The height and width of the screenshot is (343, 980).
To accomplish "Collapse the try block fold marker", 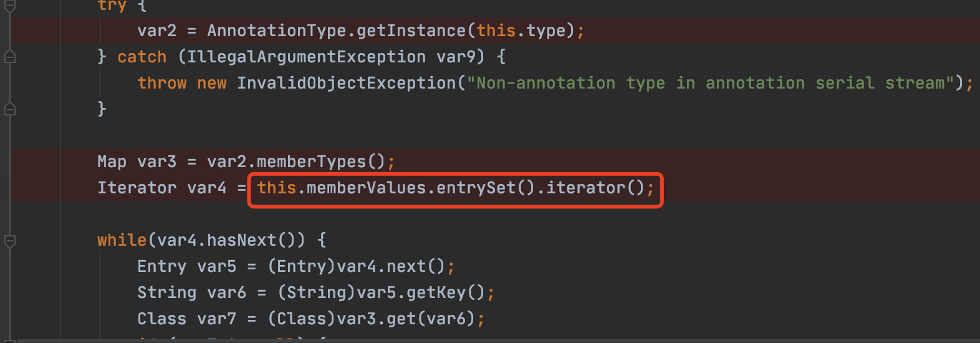I will (10, 6).
